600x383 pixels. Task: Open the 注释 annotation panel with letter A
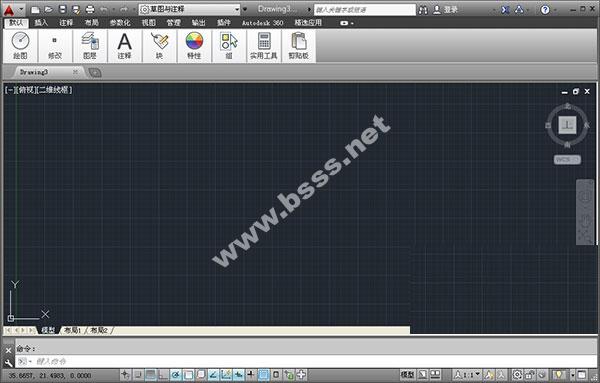pyautogui.click(x=124, y=46)
